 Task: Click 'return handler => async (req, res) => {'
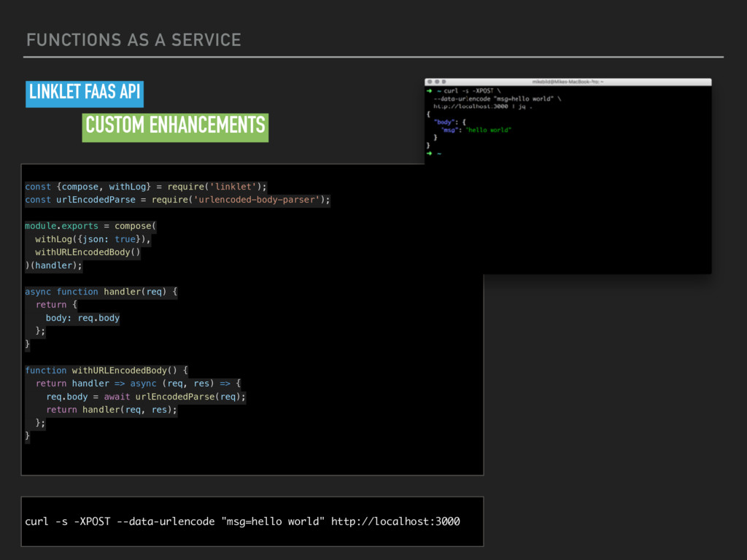click(138, 384)
